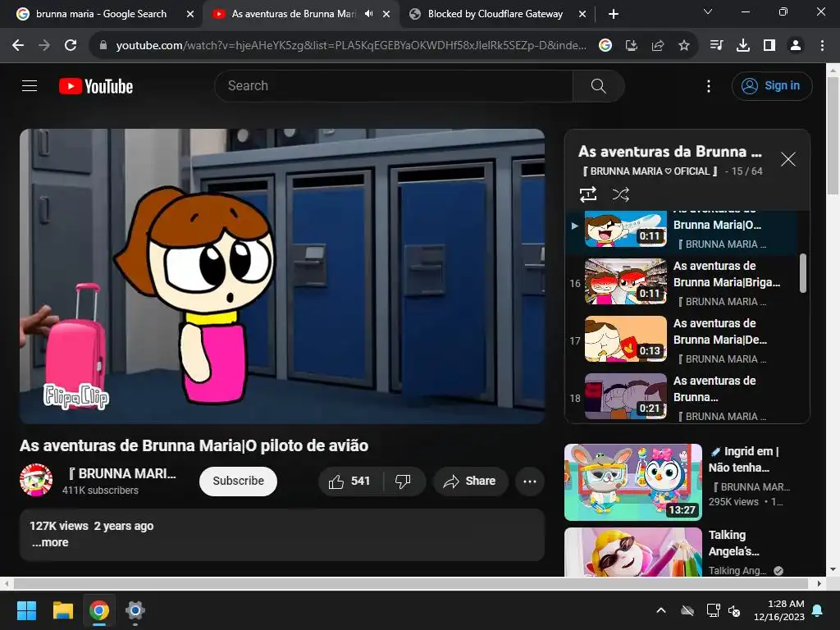Viewport: 840px width, 630px height.
Task: Mute the tab via speaker icon
Action: coord(368,14)
